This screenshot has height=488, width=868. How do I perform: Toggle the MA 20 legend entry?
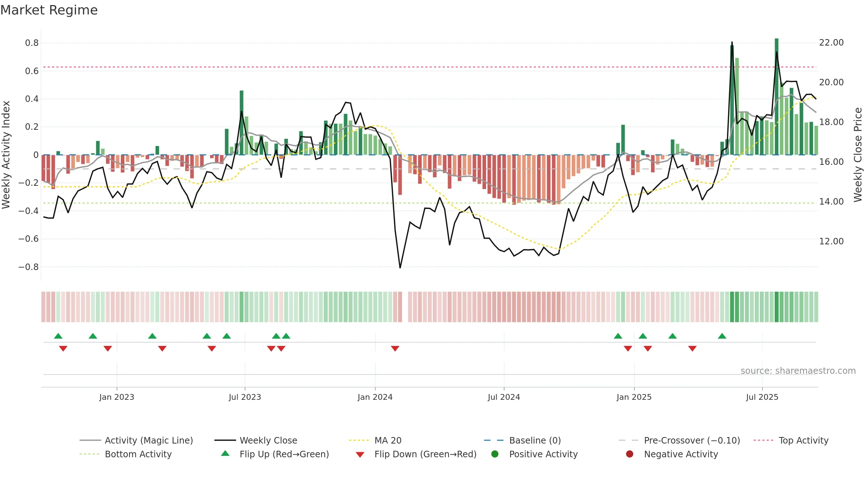(375, 440)
